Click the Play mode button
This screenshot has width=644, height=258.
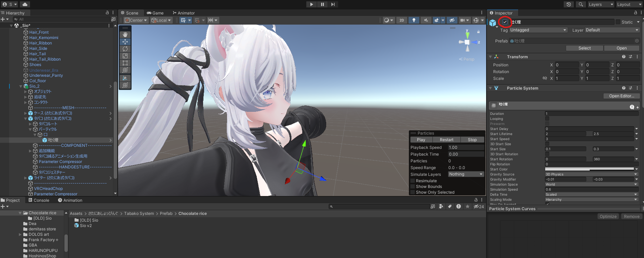coord(311,4)
